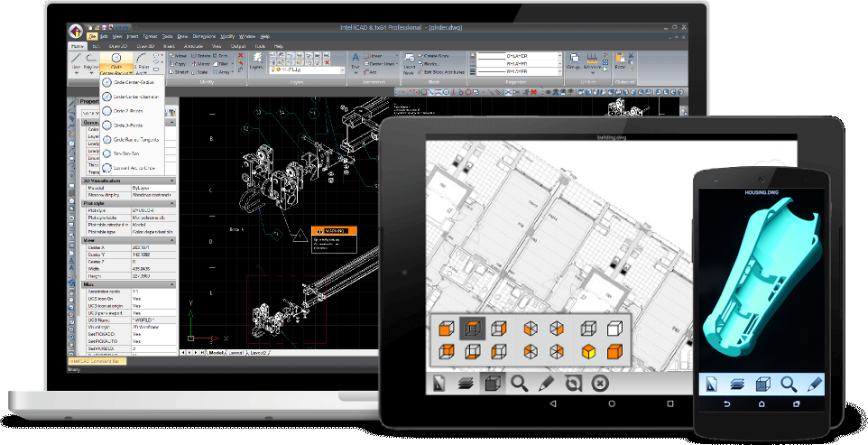Click the Group button in Utilities panel
This screenshot has width=868, height=445.
click(574, 62)
